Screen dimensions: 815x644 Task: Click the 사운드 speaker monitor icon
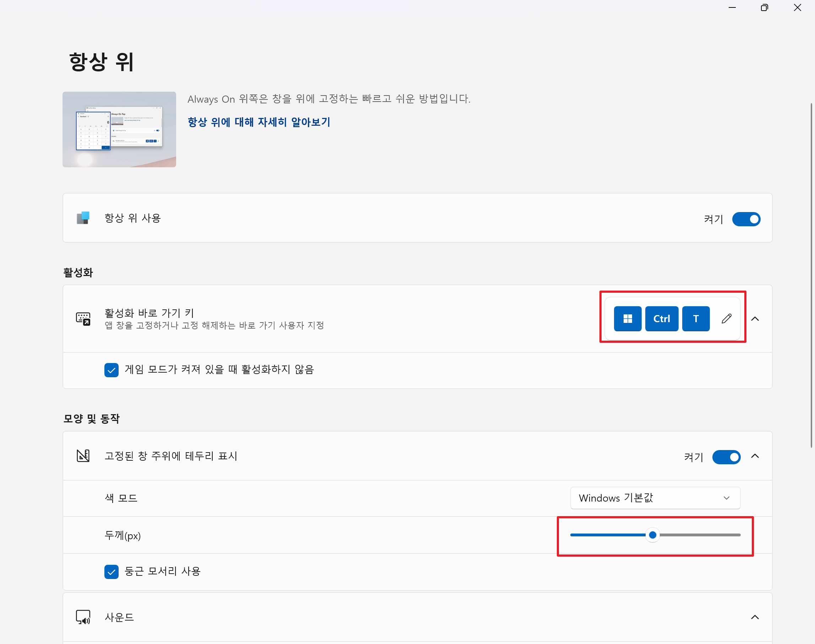pyautogui.click(x=83, y=617)
